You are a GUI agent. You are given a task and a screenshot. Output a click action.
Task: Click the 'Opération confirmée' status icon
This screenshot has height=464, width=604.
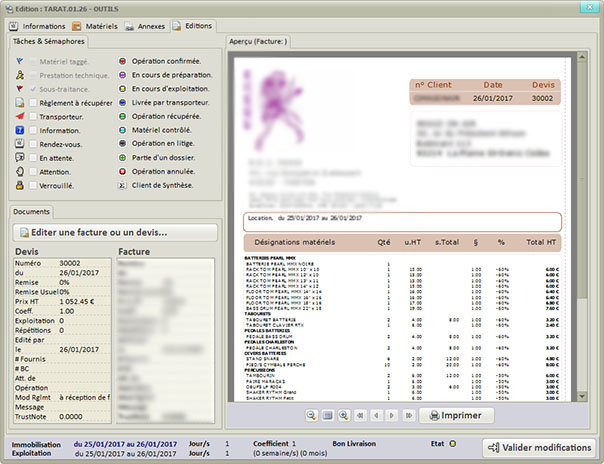[122, 61]
